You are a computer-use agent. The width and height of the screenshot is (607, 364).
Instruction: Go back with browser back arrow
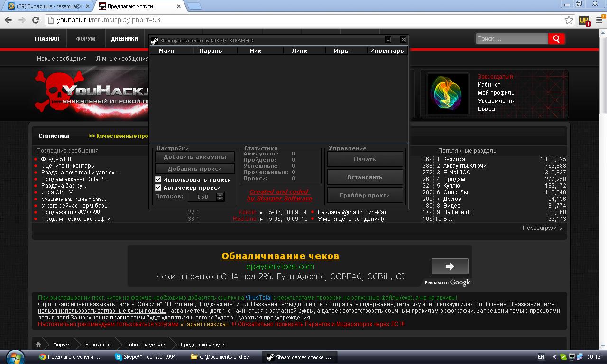8,20
